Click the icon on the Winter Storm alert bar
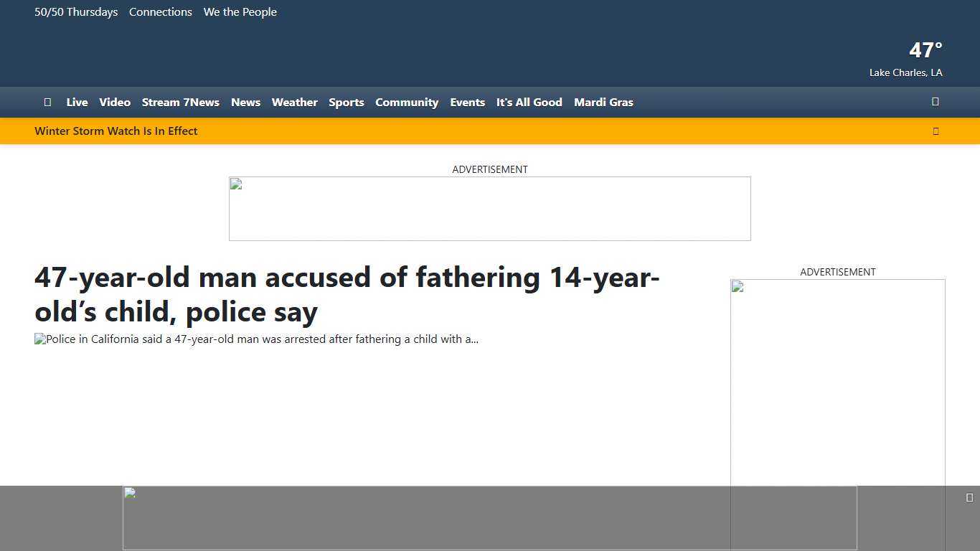The width and height of the screenshot is (980, 551). coord(936,131)
